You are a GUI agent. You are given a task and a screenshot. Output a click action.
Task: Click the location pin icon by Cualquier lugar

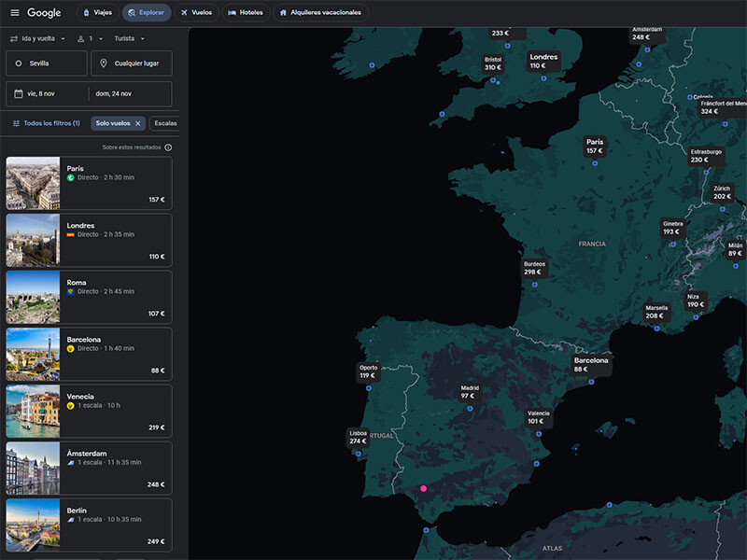click(x=104, y=63)
